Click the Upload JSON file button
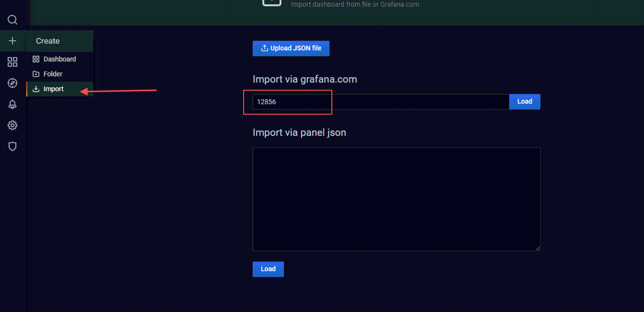644x312 pixels. 291,48
